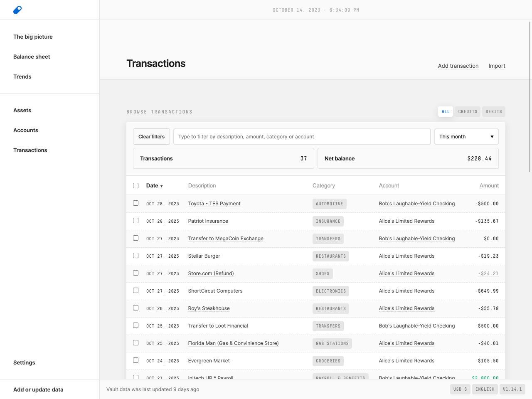The height and width of the screenshot is (399, 532).
Task: Sort by the Date column arrow
Action: (x=162, y=186)
